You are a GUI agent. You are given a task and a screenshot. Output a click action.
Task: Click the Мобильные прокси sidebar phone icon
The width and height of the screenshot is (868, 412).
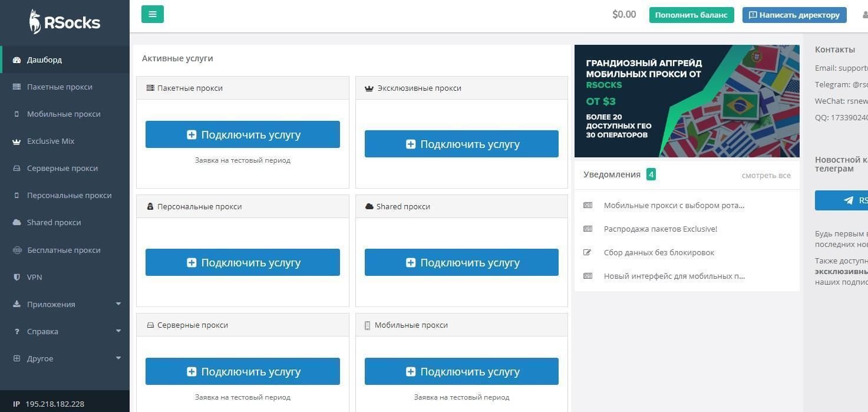point(16,114)
